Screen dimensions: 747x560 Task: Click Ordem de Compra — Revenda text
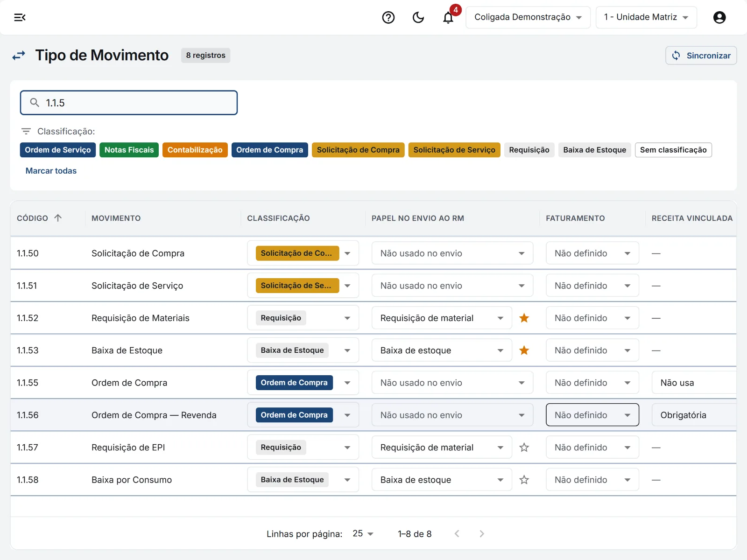pyautogui.click(x=154, y=415)
